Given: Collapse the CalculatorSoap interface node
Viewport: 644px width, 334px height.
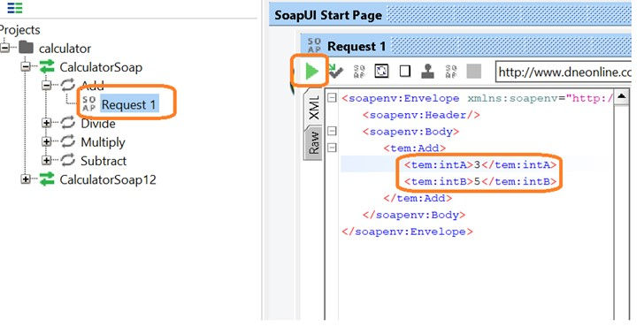Looking at the screenshot, I should pos(26,67).
